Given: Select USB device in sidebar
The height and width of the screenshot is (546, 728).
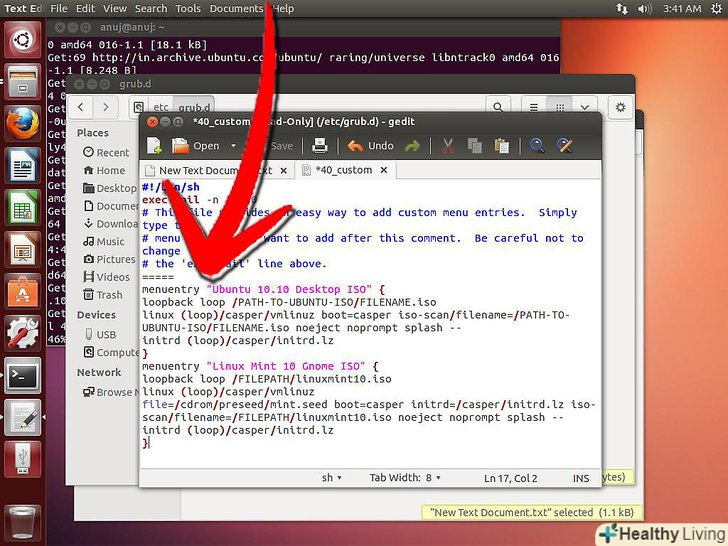Looking at the screenshot, I should pyautogui.click(x=101, y=334).
